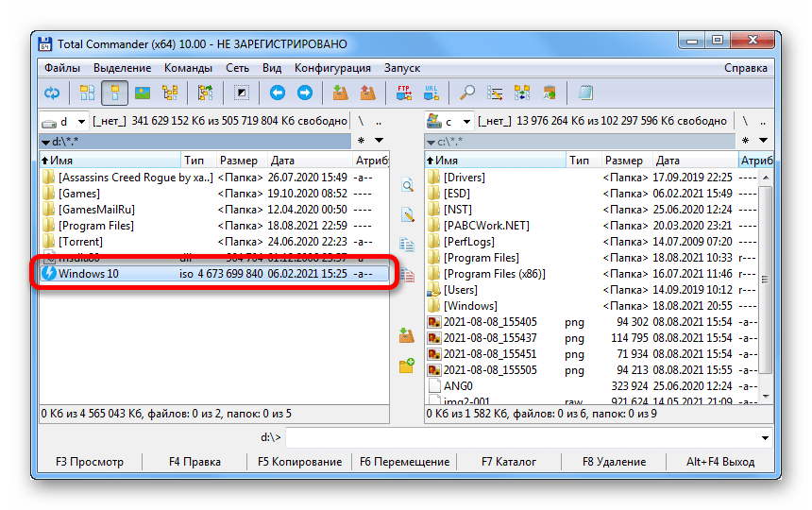Click the Notepad icon in toolbar
Viewport: 812px width, 510px height.
point(585,93)
